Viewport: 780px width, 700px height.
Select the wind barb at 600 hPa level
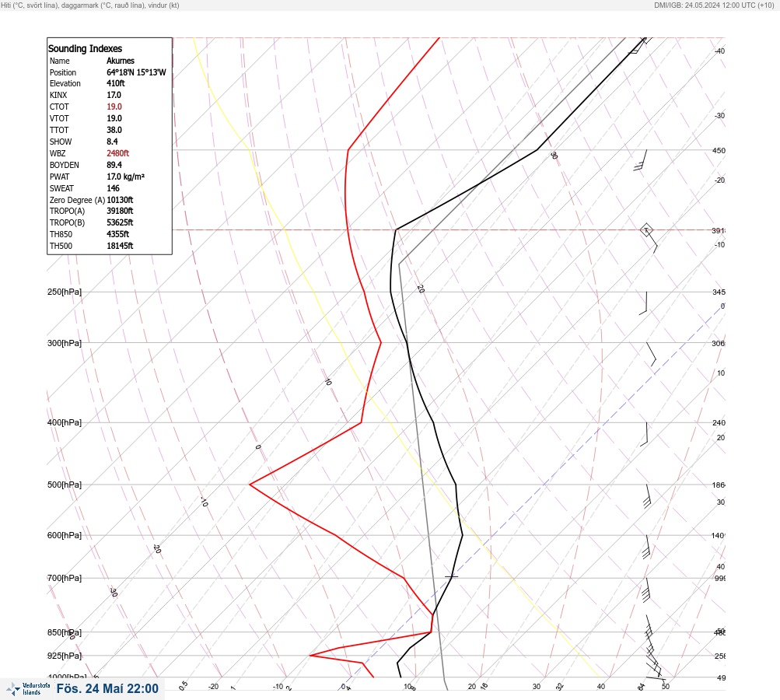(646, 547)
